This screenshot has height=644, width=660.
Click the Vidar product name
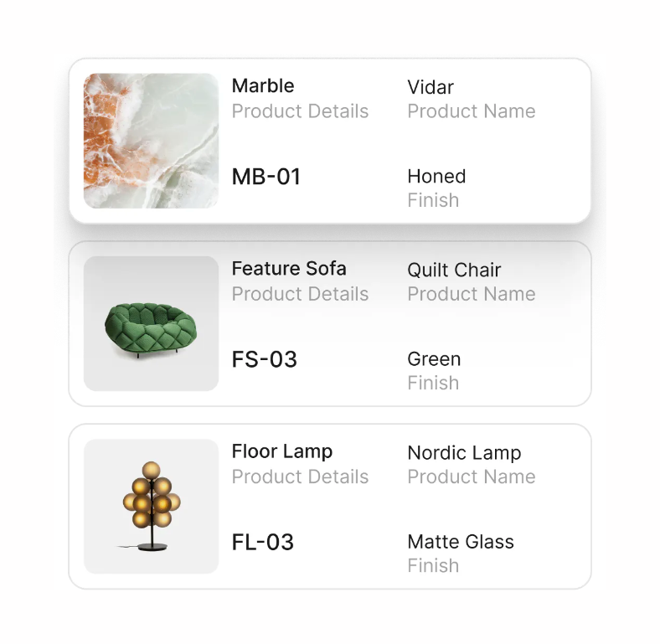(x=431, y=87)
